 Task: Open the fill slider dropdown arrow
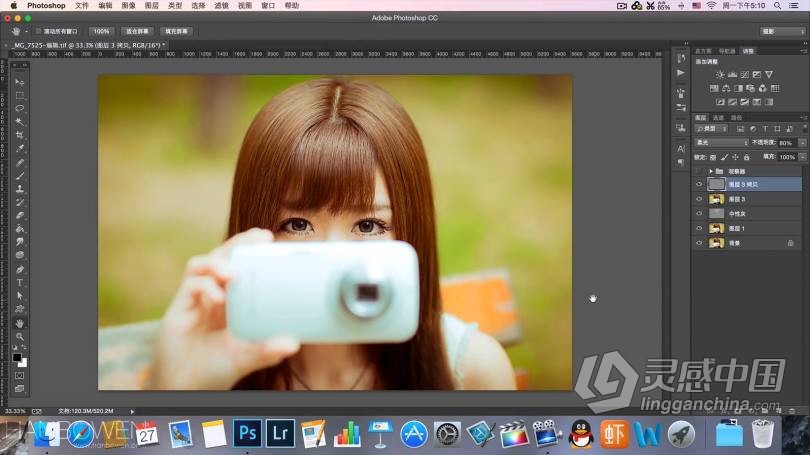coord(802,157)
